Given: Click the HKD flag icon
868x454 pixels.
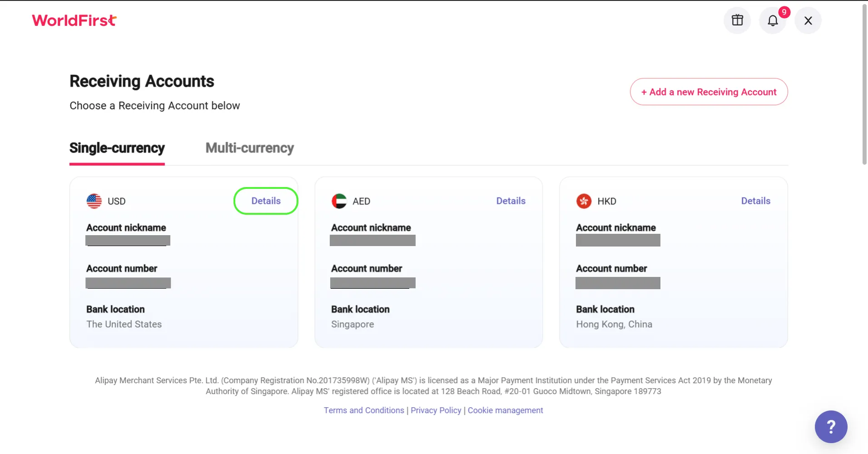Looking at the screenshot, I should coord(584,201).
